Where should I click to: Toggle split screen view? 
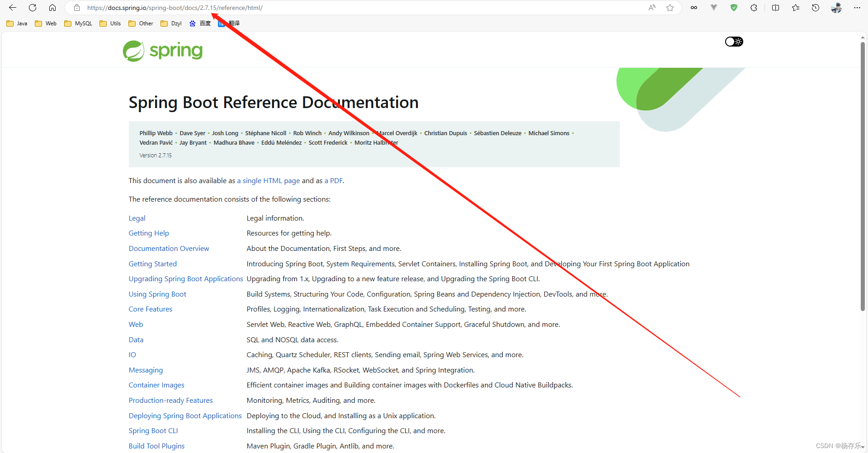776,8
